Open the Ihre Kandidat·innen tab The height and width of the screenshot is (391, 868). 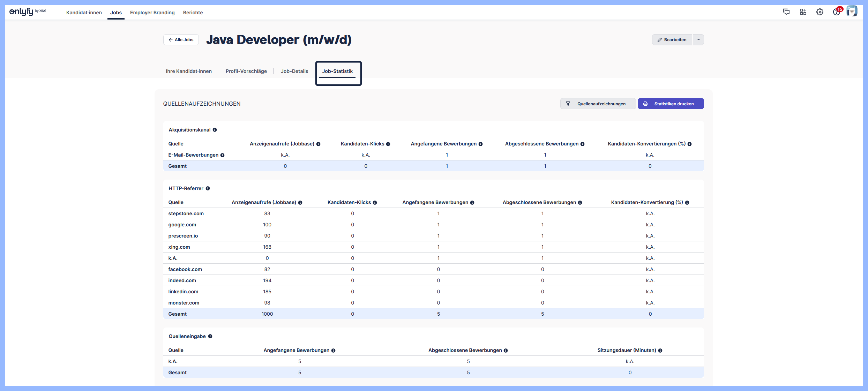tap(189, 71)
